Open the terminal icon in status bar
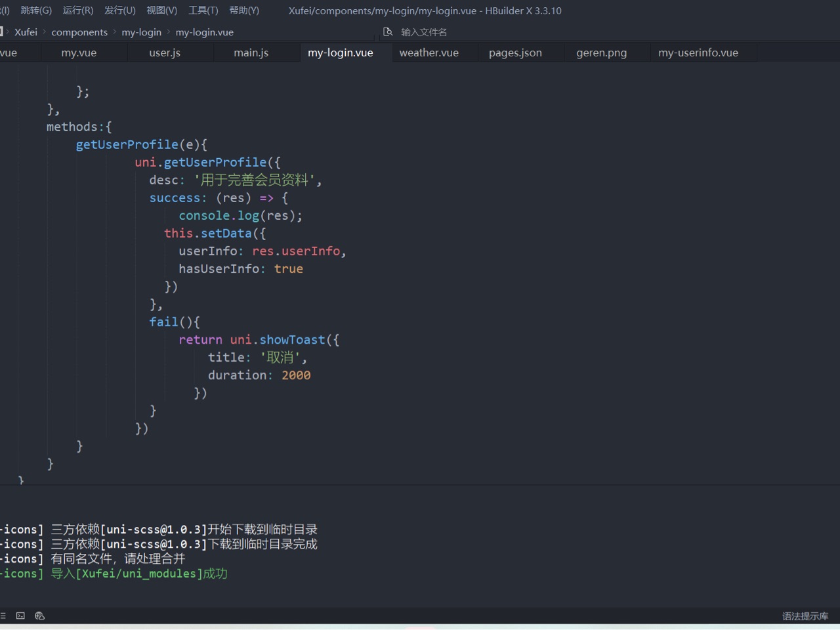 [x=20, y=616]
